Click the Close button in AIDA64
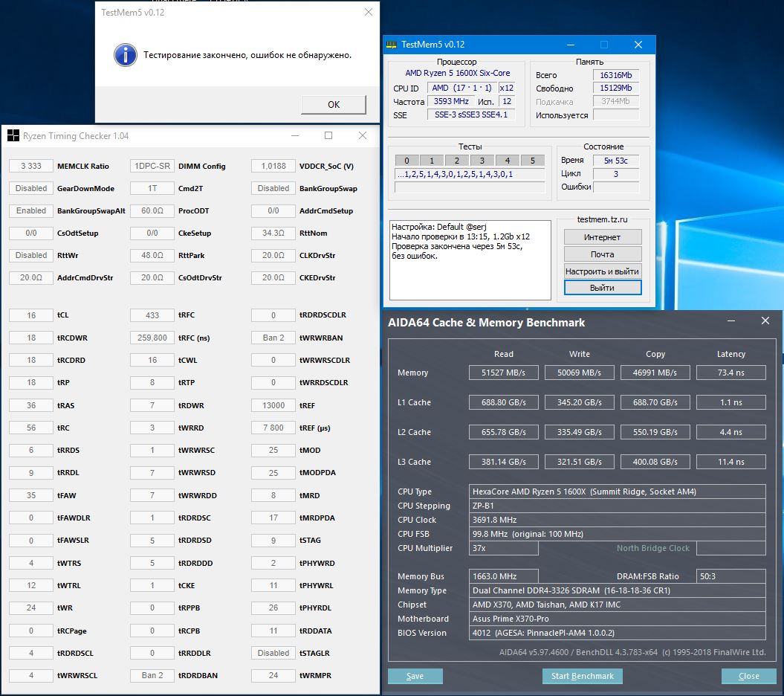Image resolution: width=784 pixels, height=696 pixels. pos(748,676)
